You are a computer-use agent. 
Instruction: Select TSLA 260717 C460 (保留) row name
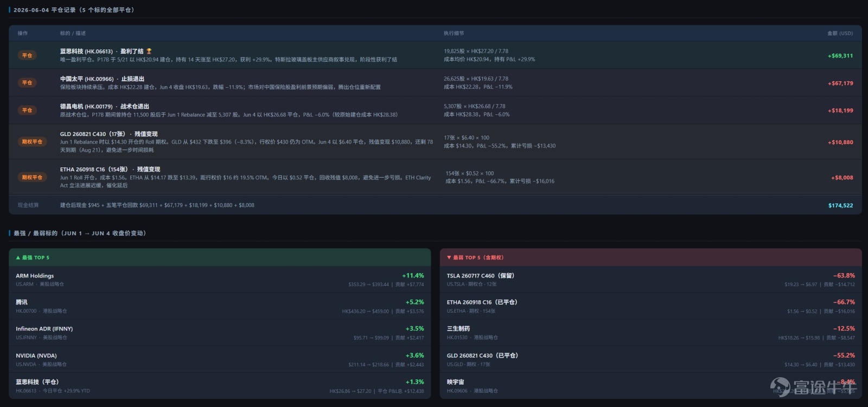[480, 276]
